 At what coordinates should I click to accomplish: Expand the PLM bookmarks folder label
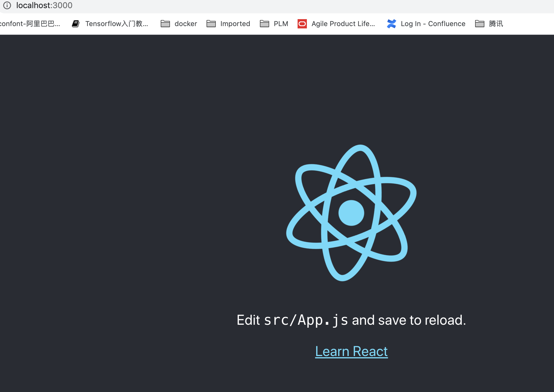point(281,24)
